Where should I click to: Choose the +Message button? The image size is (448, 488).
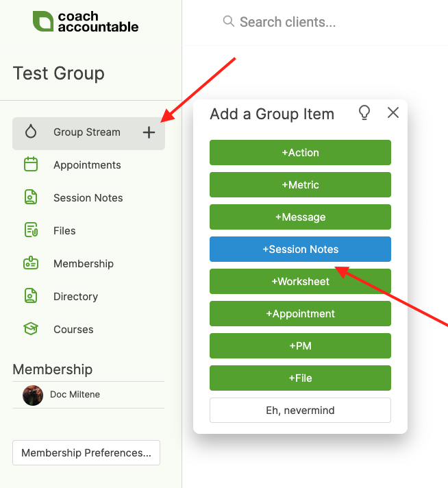pyautogui.click(x=300, y=217)
